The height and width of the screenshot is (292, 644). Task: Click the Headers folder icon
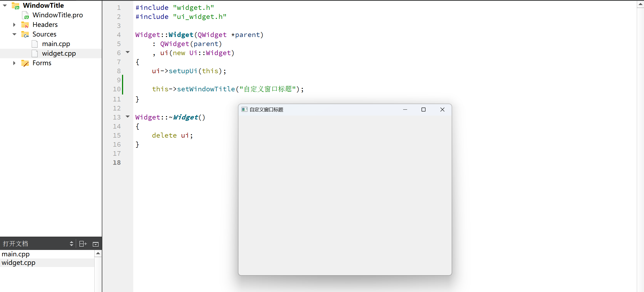click(25, 25)
